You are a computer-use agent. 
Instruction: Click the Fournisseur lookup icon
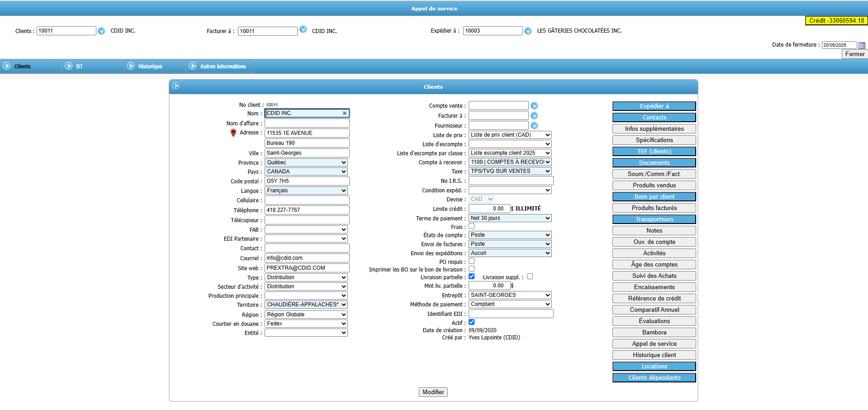(534, 126)
